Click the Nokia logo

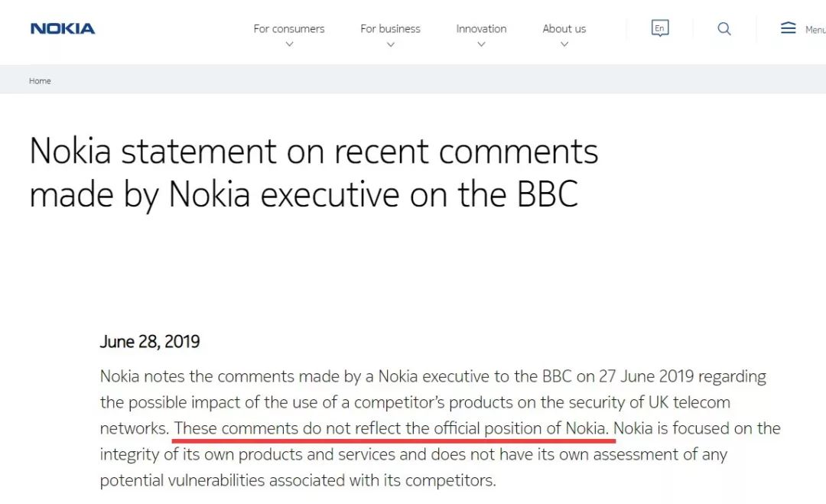click(63, 29)
